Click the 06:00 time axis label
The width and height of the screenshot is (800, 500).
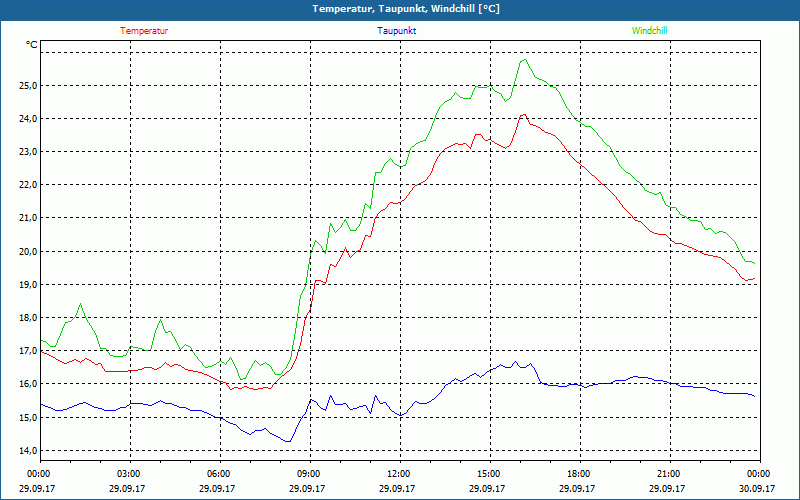[x=217, y=474]
